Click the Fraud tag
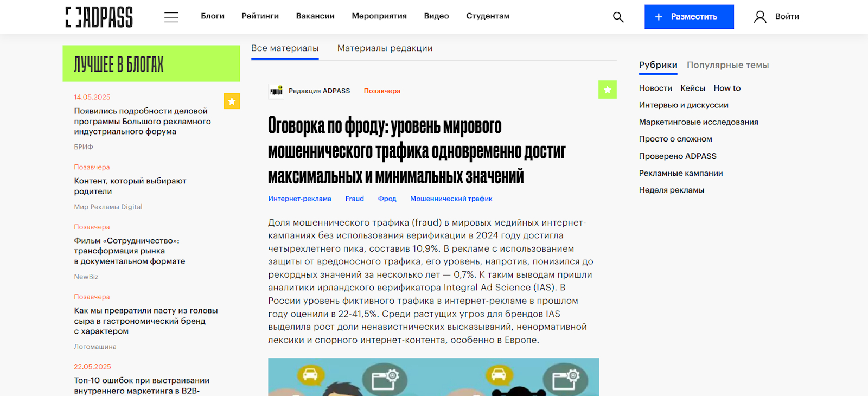This screenshot has height=396, width=868. (x=355, y=199)
